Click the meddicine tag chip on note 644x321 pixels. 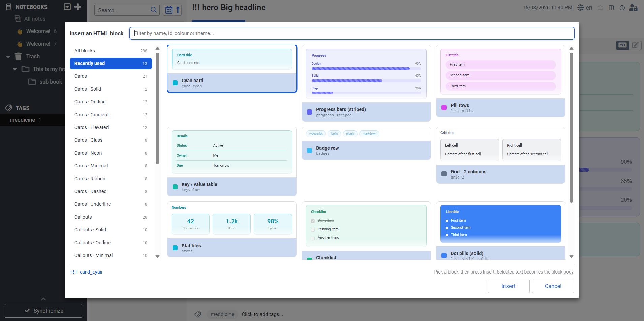(x=222, y=314)
